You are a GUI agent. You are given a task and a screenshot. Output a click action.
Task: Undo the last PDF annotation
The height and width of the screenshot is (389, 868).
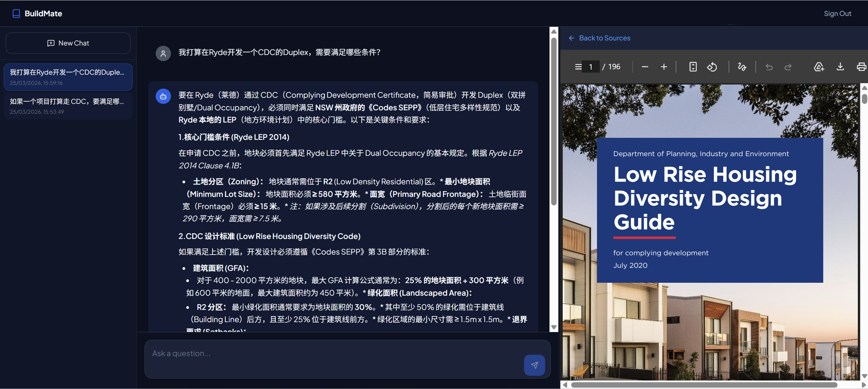(769, 67)
